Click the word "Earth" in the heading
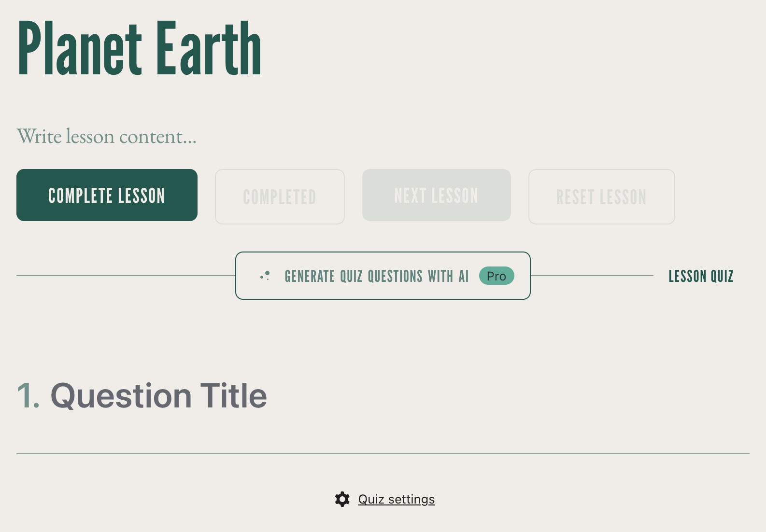Screen dimensions: 766x532 pos(209,49)
